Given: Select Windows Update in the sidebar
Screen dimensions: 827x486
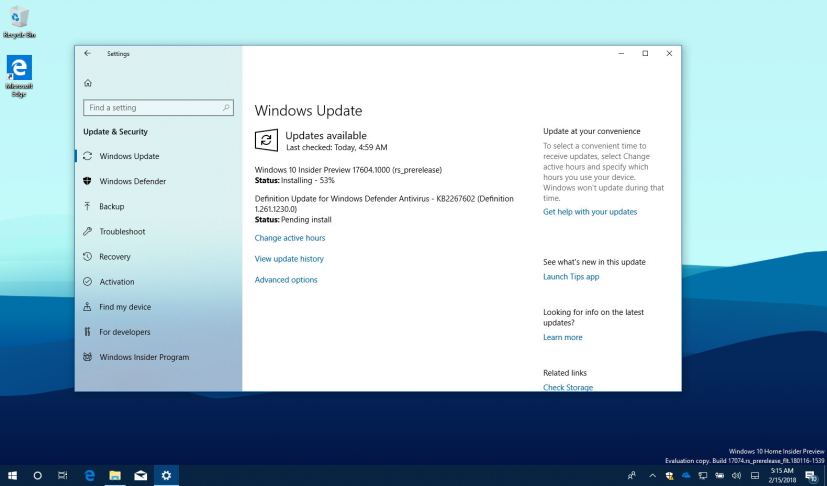Looking at the screenshot, I should (x=158, y=156).
